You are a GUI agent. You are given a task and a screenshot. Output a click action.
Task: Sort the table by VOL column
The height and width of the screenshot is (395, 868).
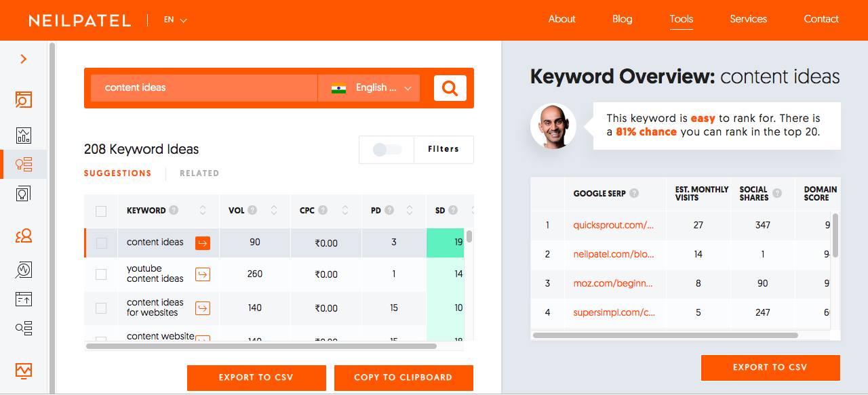(274, 211)
